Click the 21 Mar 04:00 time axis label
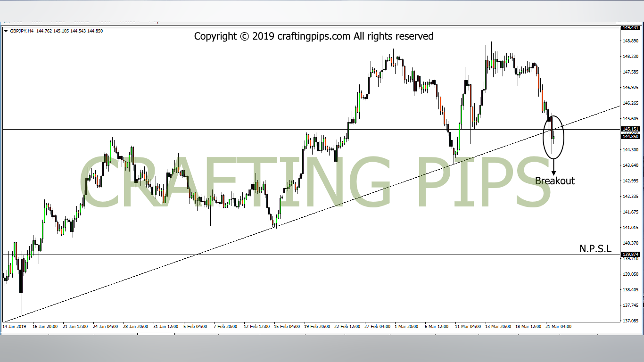This screenshot has width=644, height=362. (558, 326)
